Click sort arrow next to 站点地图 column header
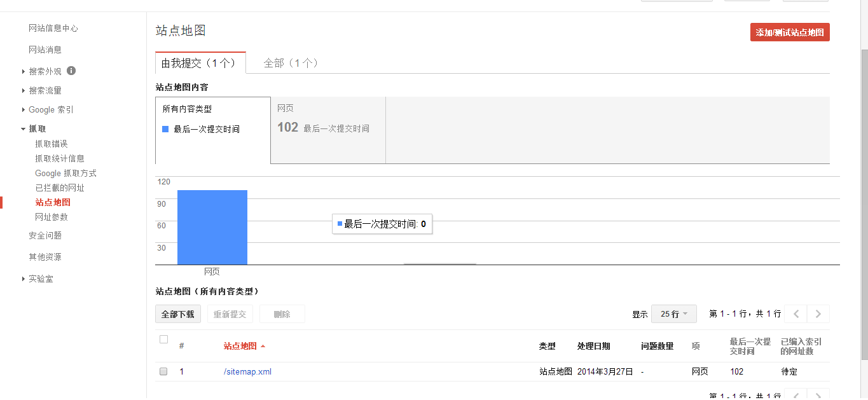This screenshot has height=400, width=868. click(263, 347)
